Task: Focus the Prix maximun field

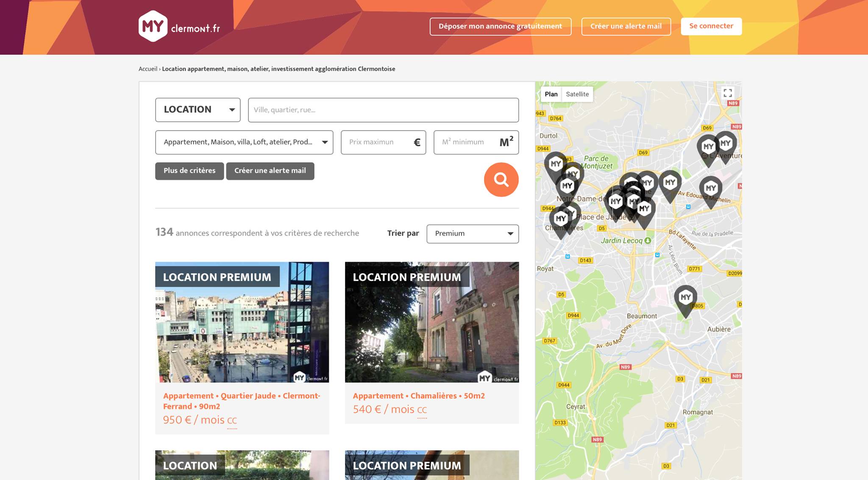Action: point(383,142)
